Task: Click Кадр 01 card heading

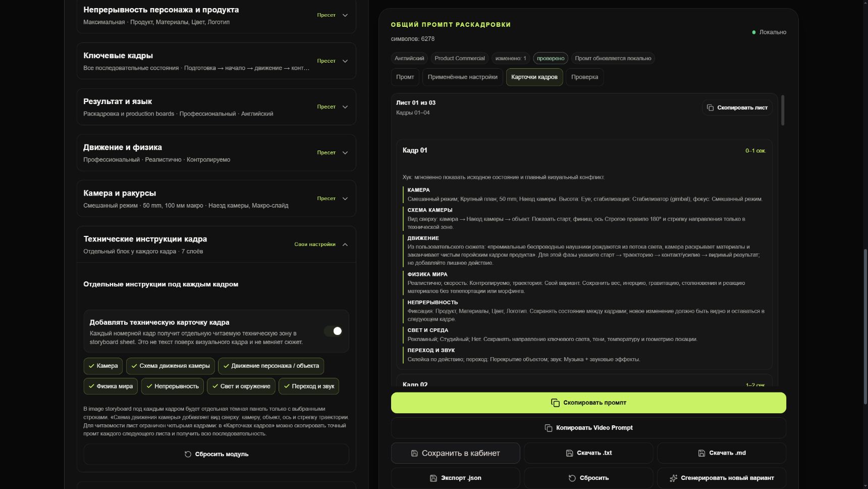Action: coord(415,151)
